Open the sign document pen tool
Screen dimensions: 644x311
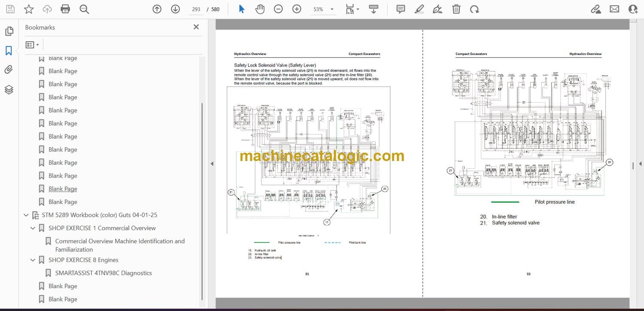pyautogui.click(x=437, y=9)
